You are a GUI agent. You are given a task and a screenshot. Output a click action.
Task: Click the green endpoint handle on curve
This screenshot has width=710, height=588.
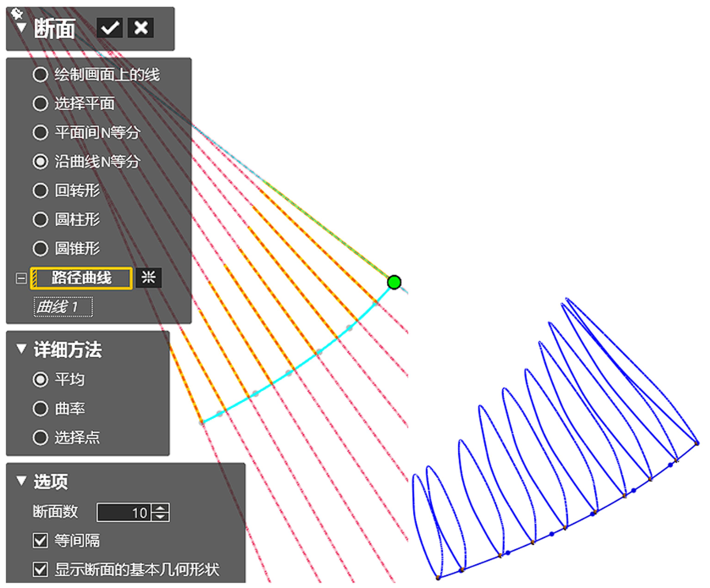click(x=394, y=282)
